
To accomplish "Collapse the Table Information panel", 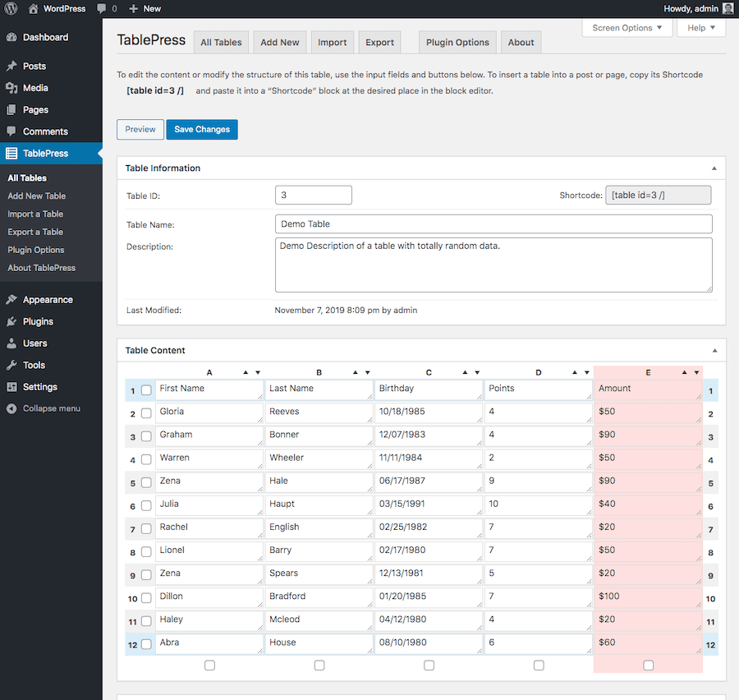I will click(x=714, y=168).
